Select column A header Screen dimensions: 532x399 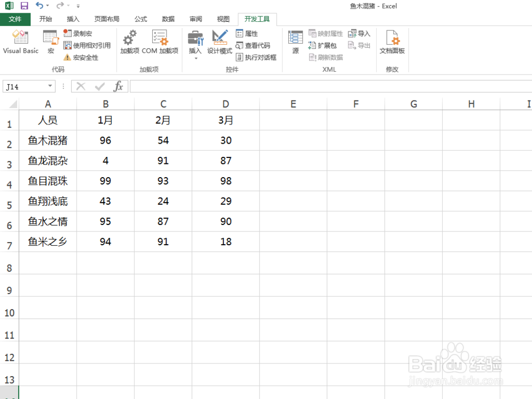point(48,104)
